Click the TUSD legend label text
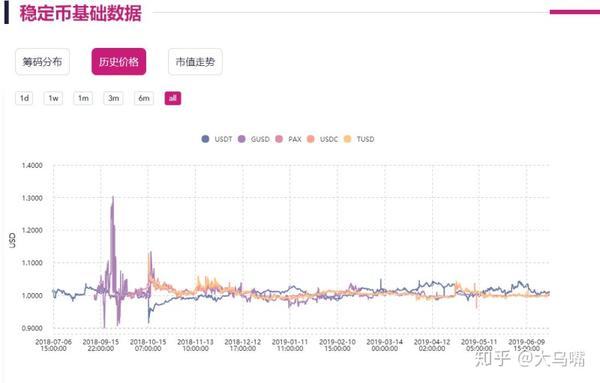Image resolution: width=600 pixels, height=383 pixels. [365, 139]
